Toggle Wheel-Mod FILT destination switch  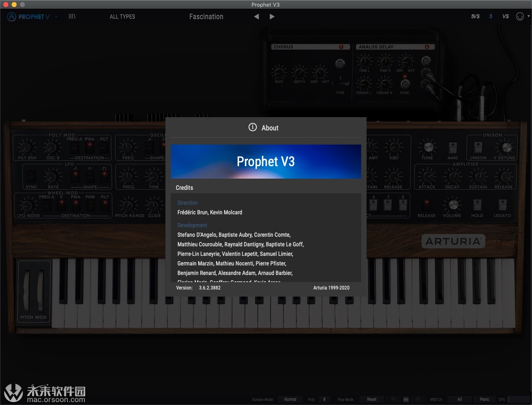click(x=105, y=204)
